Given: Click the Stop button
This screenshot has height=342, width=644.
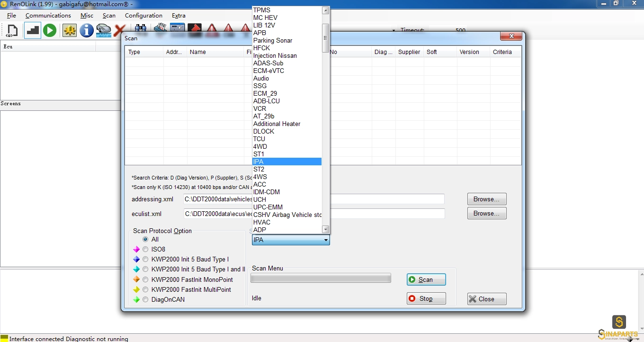Looking at the screenshot, I should (426, 298).
